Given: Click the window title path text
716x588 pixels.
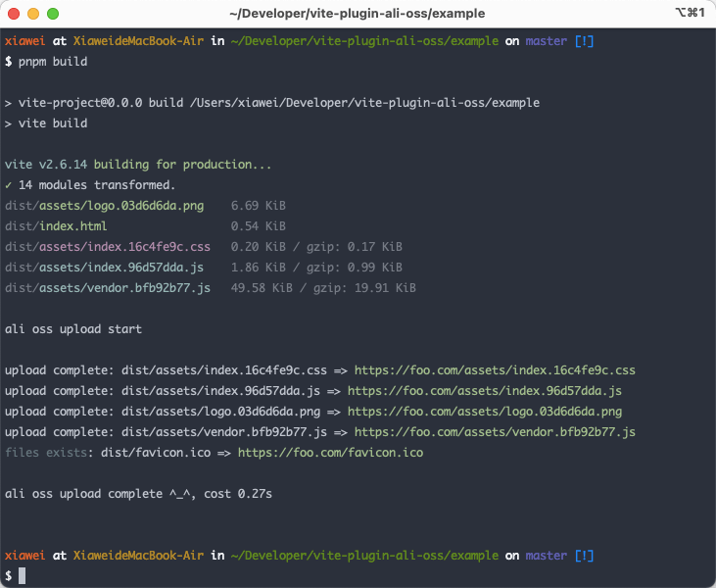Looking at the screenshot, I should 358,14.
